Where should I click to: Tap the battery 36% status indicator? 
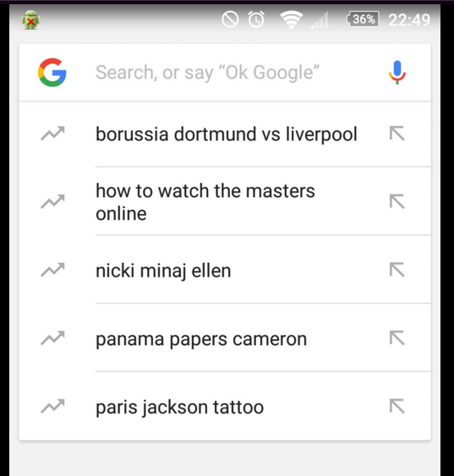point(363,19)
